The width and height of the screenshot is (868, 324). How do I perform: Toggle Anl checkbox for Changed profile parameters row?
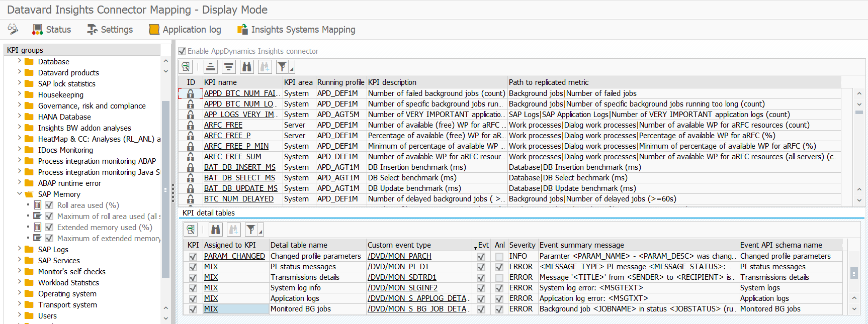[x=499, y=256]
